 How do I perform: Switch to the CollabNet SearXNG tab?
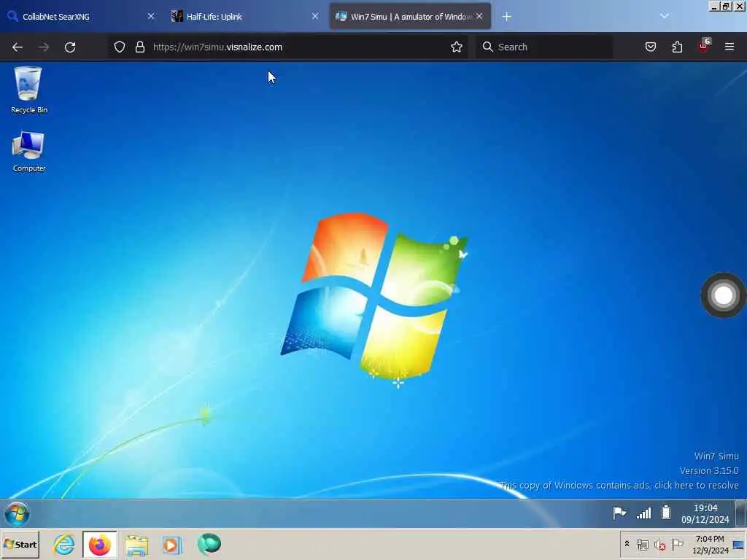click(x=81, y=17)
